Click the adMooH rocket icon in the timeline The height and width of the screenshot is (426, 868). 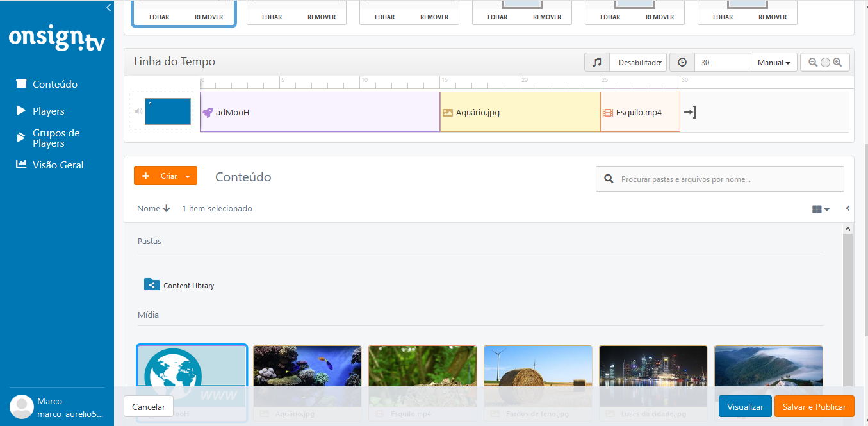pyautogui.click(x=208, y=112)
